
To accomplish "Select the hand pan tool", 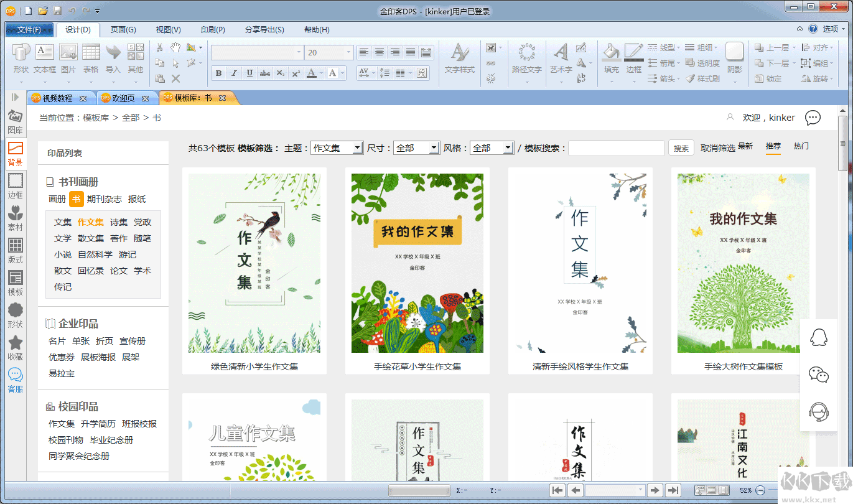I will tap(175, 47).
